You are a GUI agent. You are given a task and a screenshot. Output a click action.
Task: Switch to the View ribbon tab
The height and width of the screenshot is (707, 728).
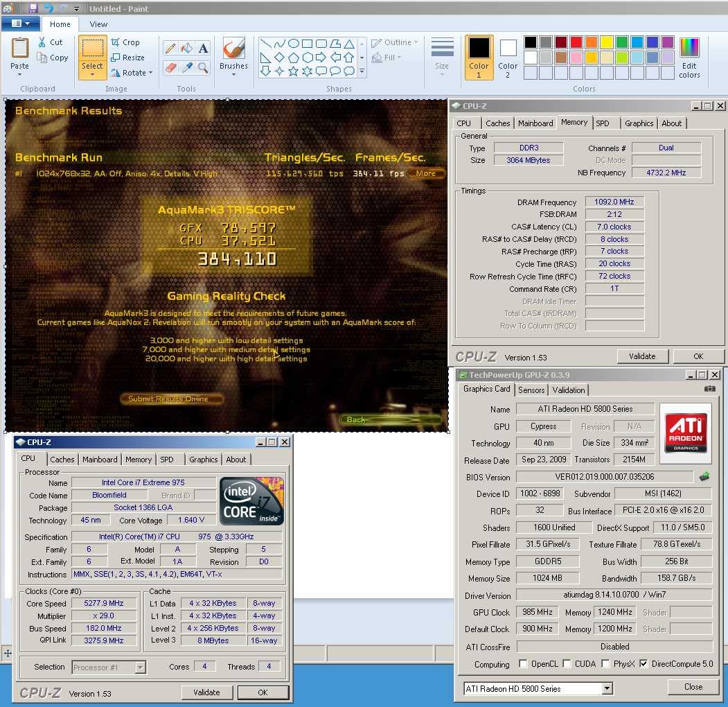98,24
